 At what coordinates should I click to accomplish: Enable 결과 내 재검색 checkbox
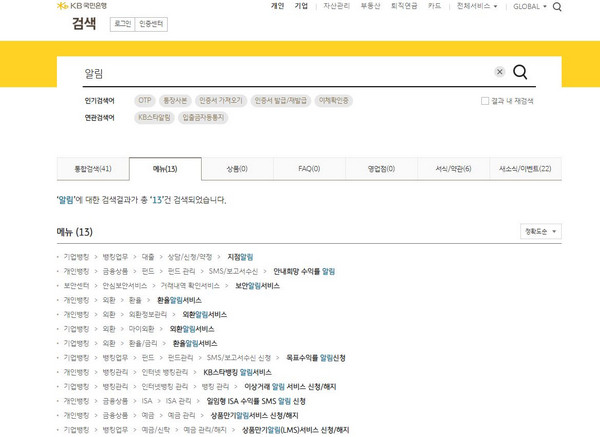pyautogui.click(x=485, y=101)
